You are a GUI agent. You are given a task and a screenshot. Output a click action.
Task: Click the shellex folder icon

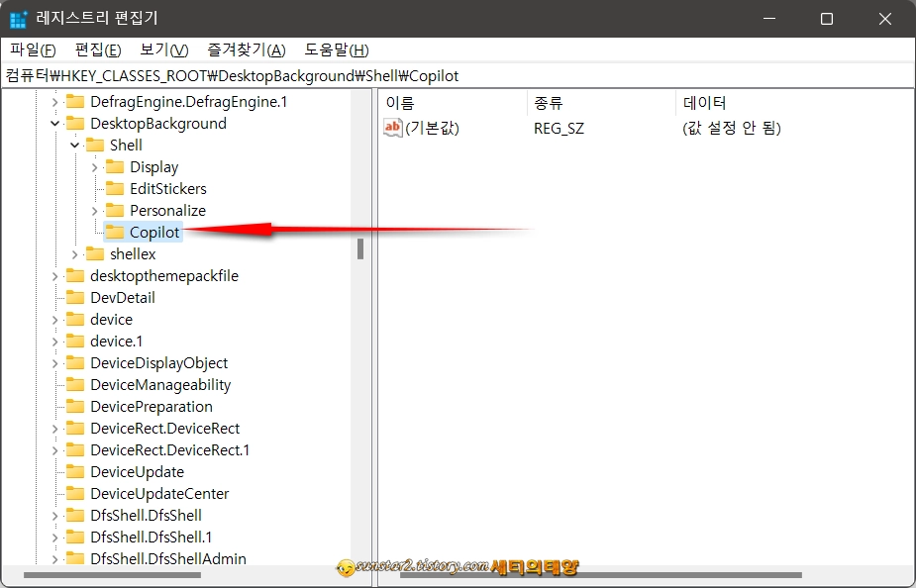click(x=95, y=254)
